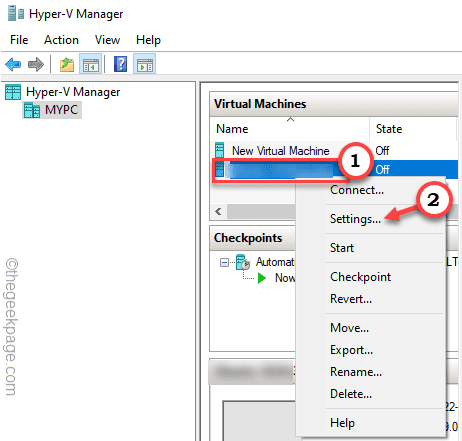Screen dimensions: 462x441
Task: Click the Help question mark toolbar icon
Action: [x=120, y=64]
